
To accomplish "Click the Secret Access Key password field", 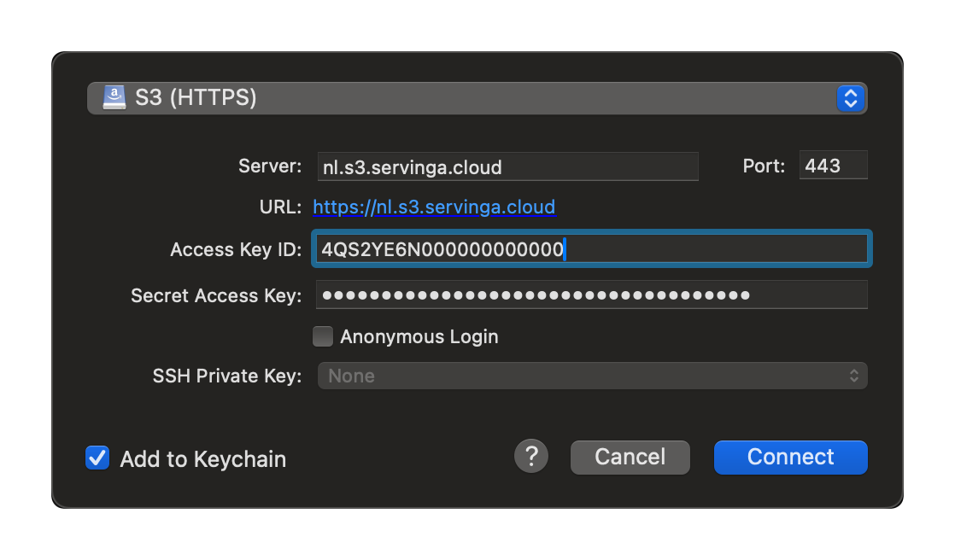I will 591,295.
